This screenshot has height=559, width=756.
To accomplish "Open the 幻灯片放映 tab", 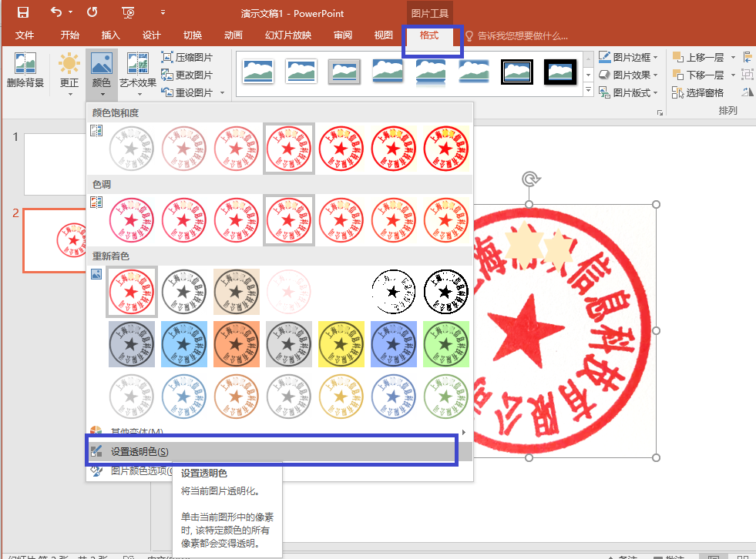I will tap(288, 35).
